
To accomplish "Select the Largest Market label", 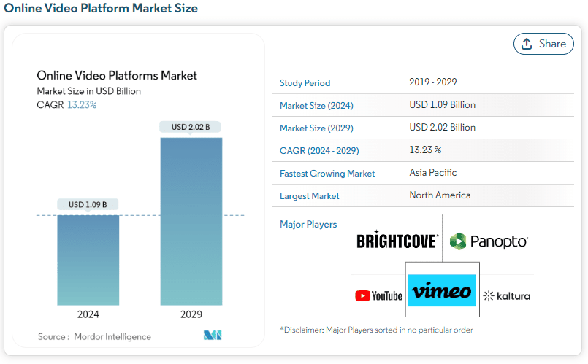I will click(x=310, y=196).
